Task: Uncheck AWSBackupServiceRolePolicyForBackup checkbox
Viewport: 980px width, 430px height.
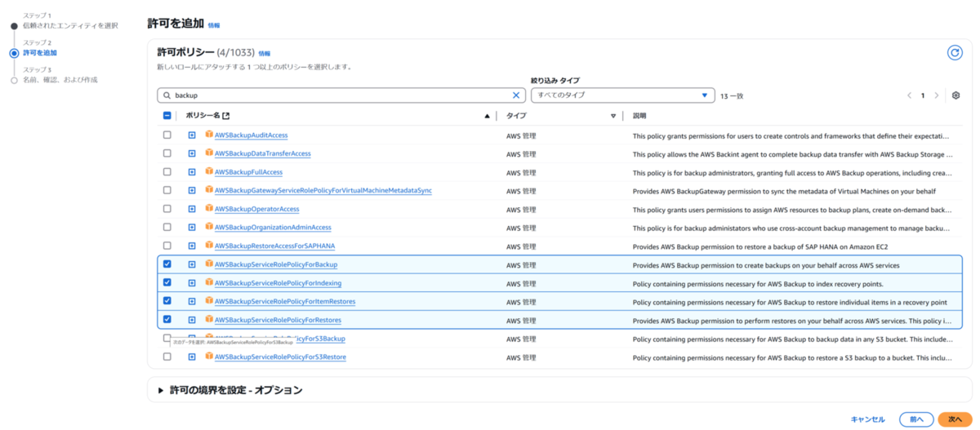Action: [167, 264]
